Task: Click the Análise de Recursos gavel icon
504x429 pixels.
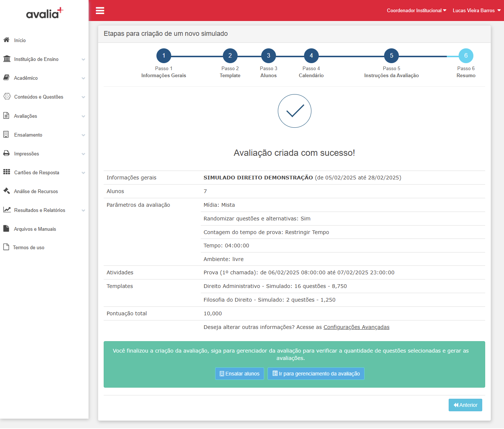Action: click(6, 191)
